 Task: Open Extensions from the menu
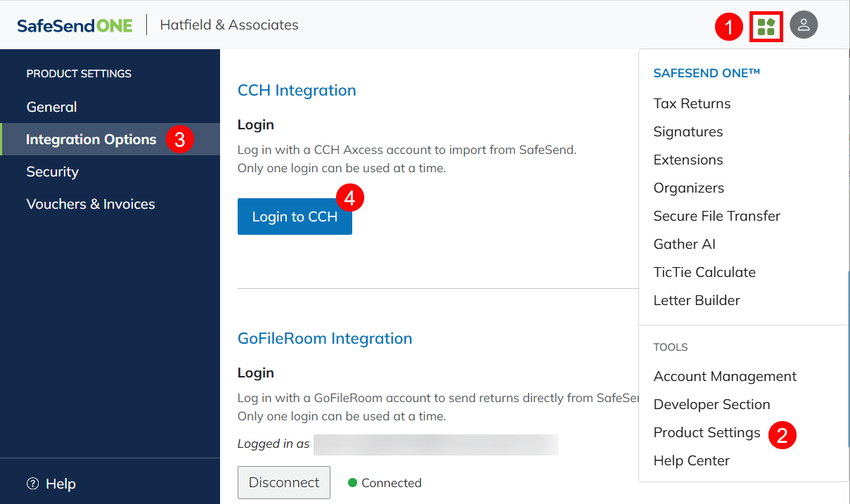[x=688, y=160]
